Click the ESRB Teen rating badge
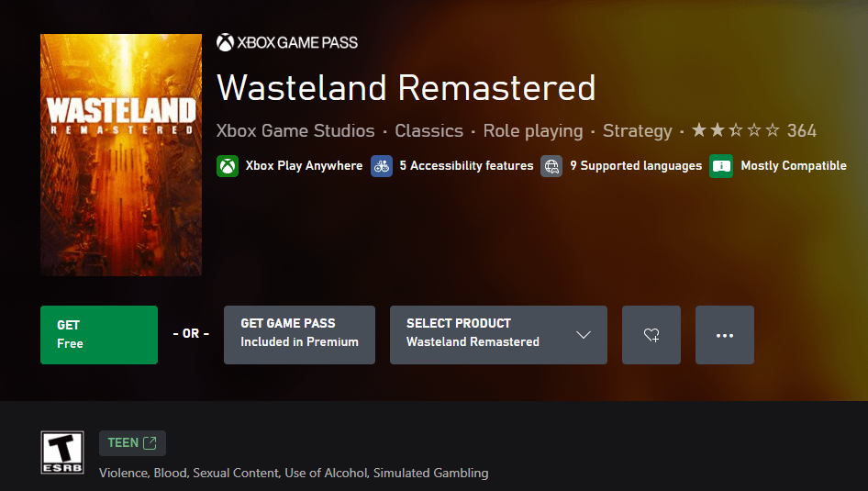868x491 pixels. pos(62,453)
